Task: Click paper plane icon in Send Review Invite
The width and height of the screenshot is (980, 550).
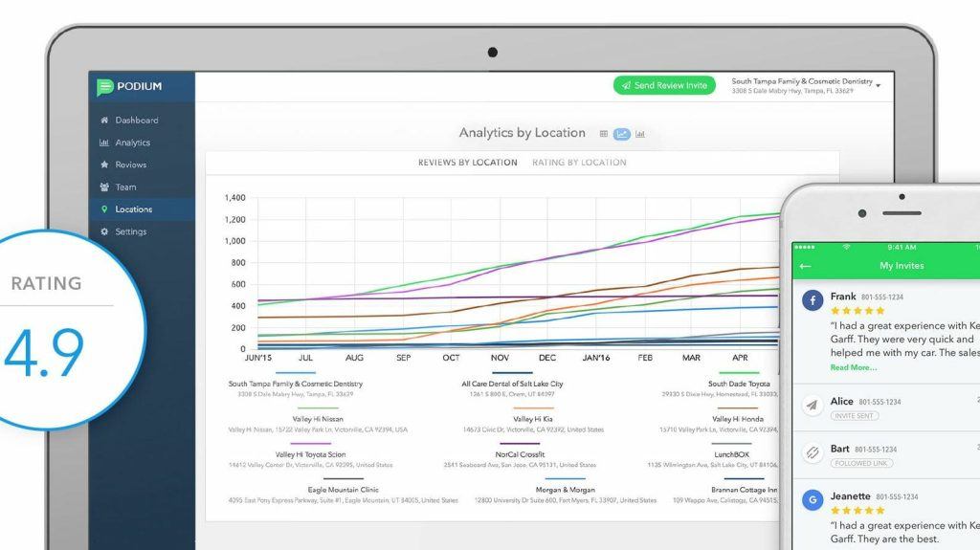Action: pos(626,86)
